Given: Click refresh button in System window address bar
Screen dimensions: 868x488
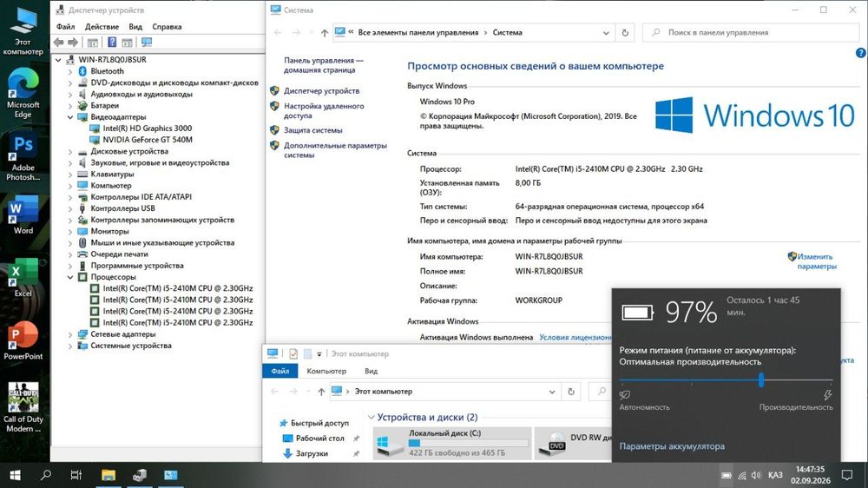Looking at the screenshot, I should click(x=625, y=33).
